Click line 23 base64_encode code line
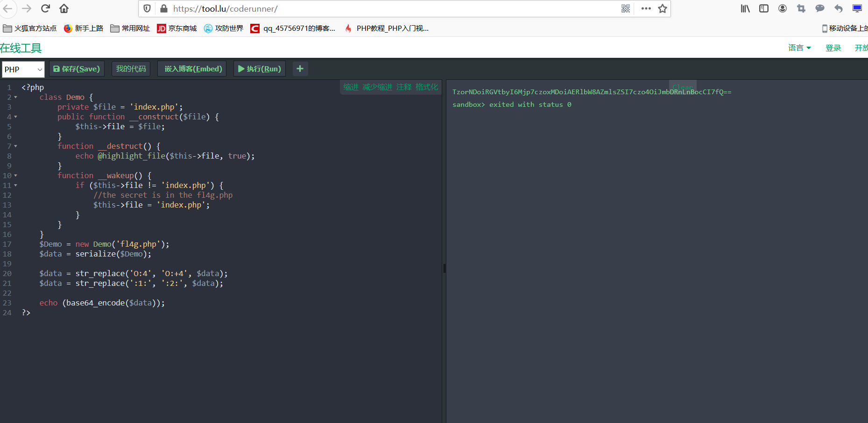The height and width of the screenshot is (423, 868). pyautogui.click(x=102, y=303)
